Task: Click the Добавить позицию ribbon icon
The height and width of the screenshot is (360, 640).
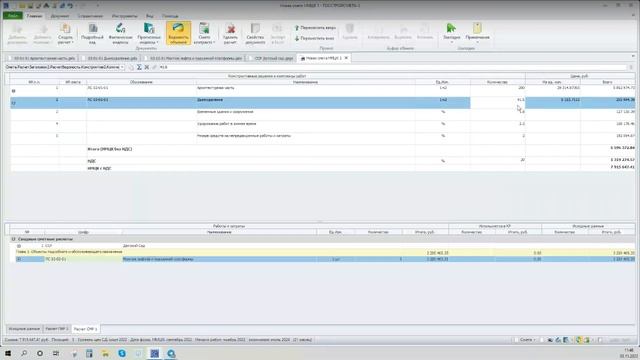Action: coord(43,33)
